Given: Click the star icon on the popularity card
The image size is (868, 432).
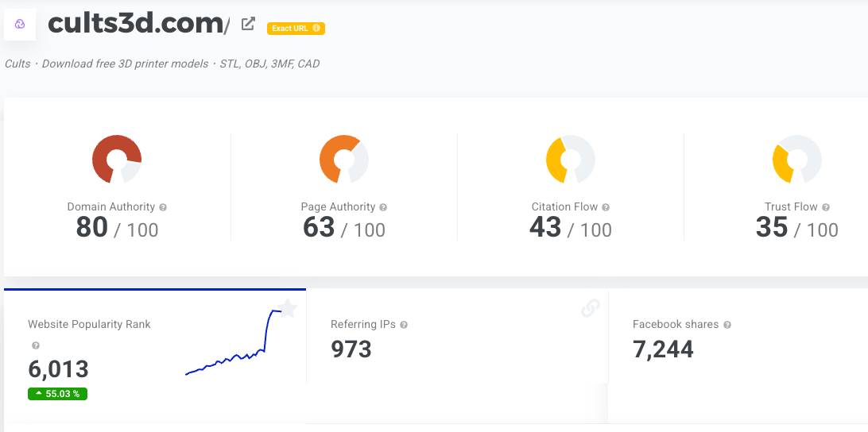Looking at the screenshot, I should [x=287, y=308].
